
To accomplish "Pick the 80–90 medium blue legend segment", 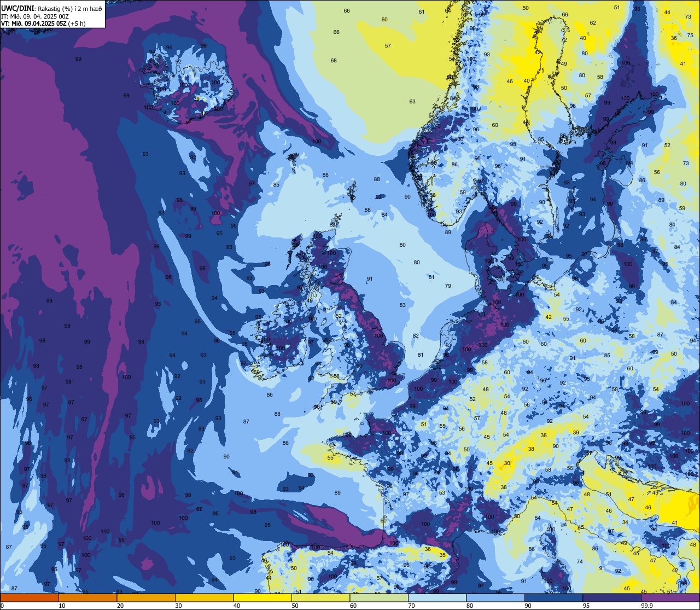I will [495, 597].
